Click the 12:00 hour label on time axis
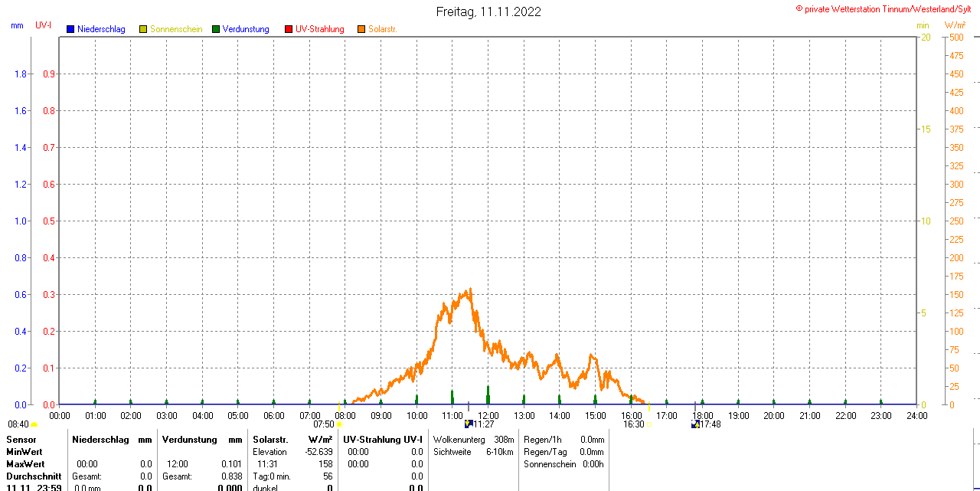Viewport: 980px width, 491px height. (488, 415)
